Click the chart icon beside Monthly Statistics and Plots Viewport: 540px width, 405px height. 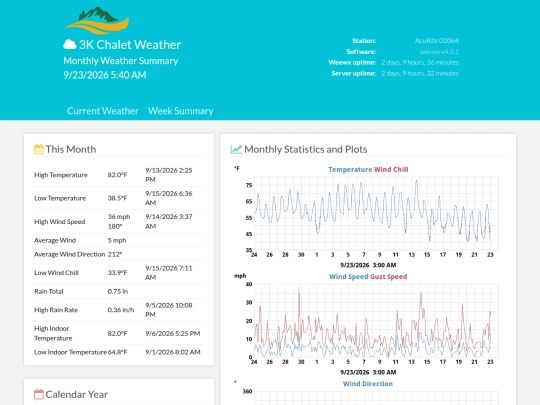[x=236, y=149]
